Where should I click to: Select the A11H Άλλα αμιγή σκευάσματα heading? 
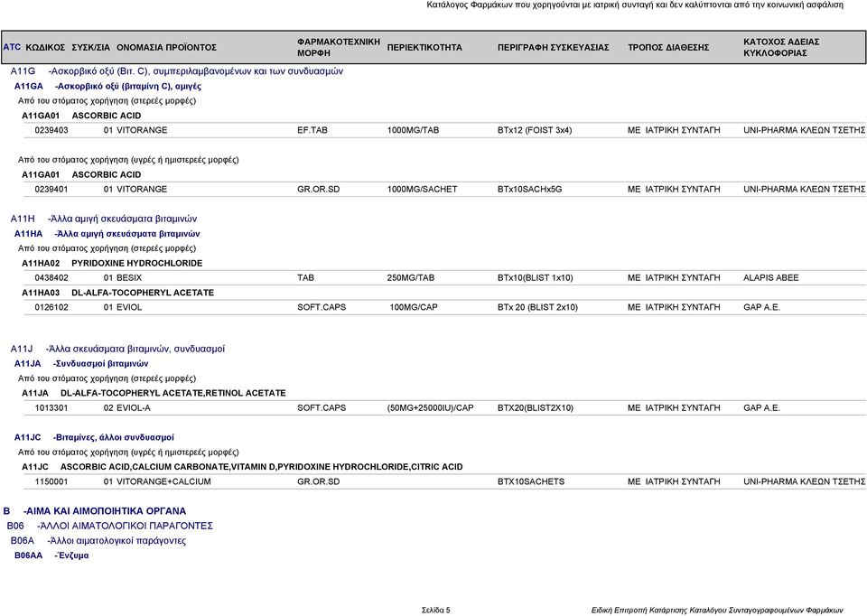[x=104, y=219]
